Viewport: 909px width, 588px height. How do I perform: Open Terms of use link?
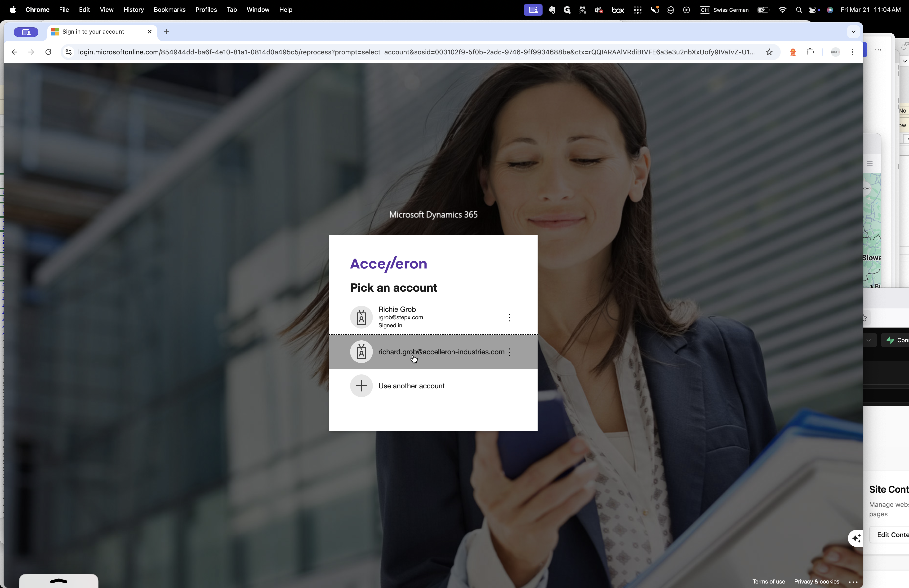[768, 582]
